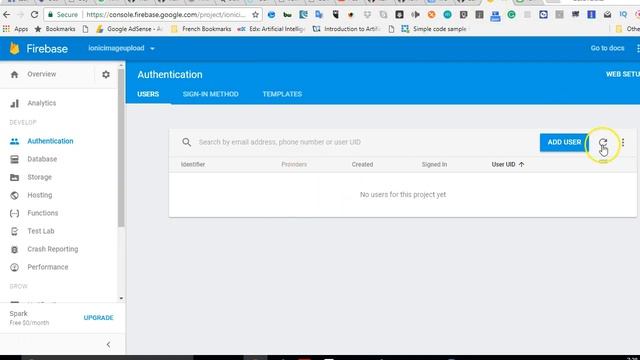The height and width of the screenshot is (360, 640).
Task: Click the sidebar scrollbar thumb
Action: click(x=121, y=148)
